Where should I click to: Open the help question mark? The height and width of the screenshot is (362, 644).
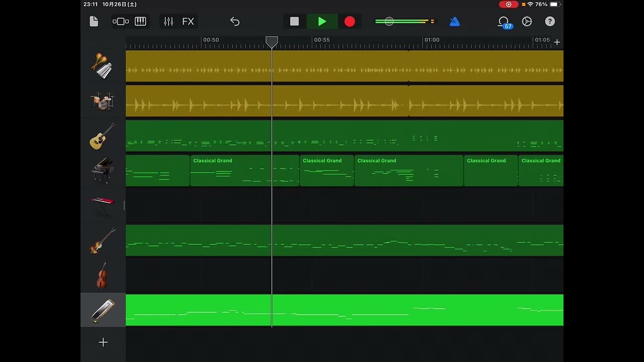click(550, 22)
